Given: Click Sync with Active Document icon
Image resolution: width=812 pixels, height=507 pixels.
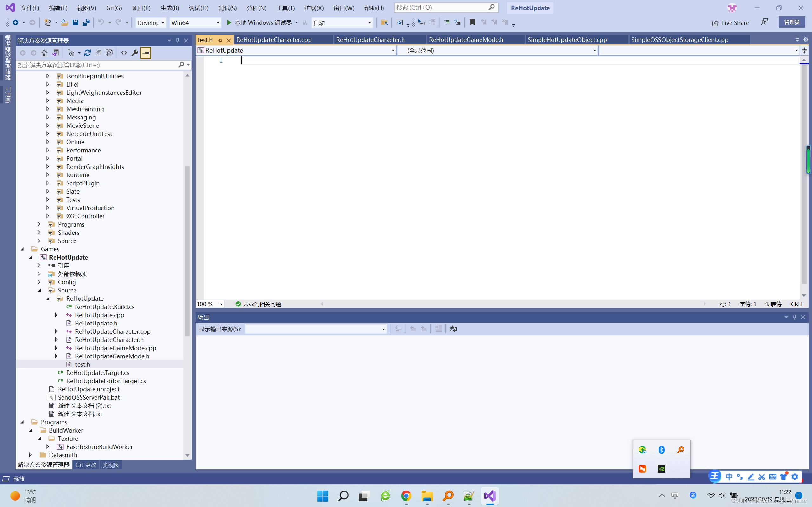Looking at the screenshot, I should 88,53.
